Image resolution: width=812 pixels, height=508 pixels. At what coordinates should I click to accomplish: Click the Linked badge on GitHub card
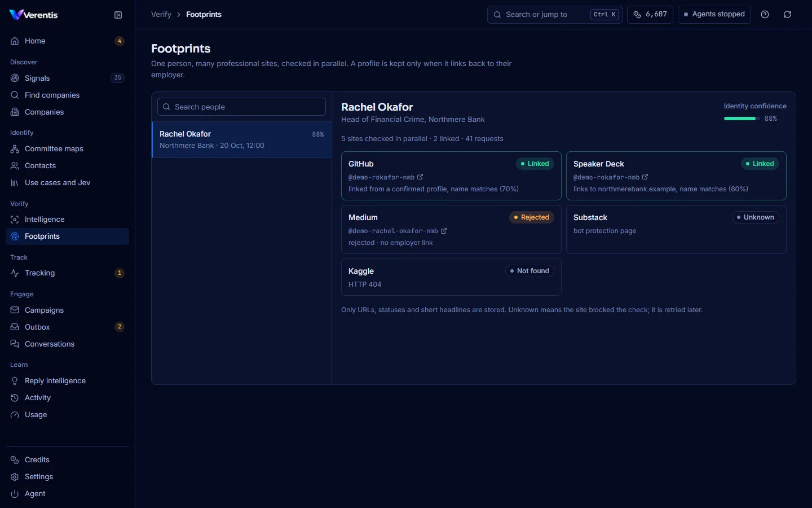[535, 164]
